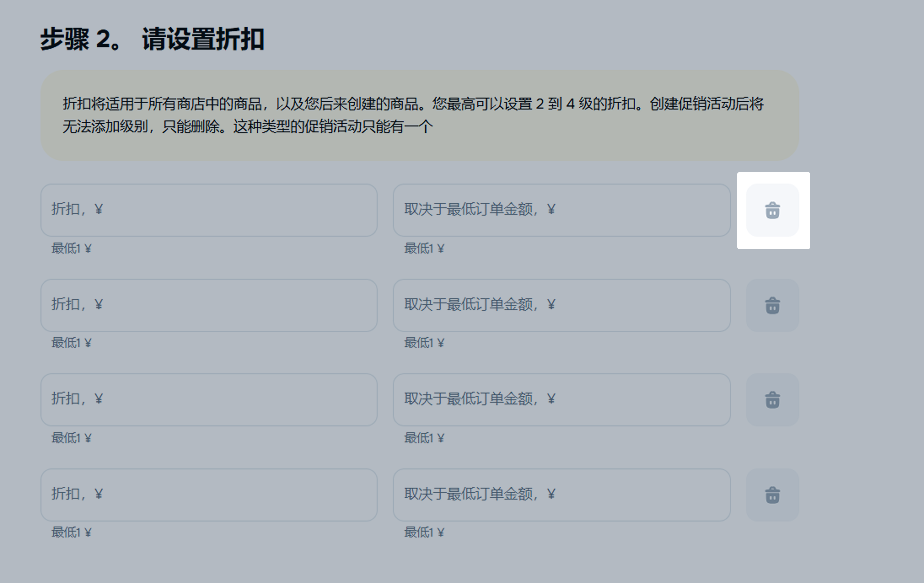Click fourth row 取决于最低订单金额 field
The image size is (924, 583).
point(561,494)
